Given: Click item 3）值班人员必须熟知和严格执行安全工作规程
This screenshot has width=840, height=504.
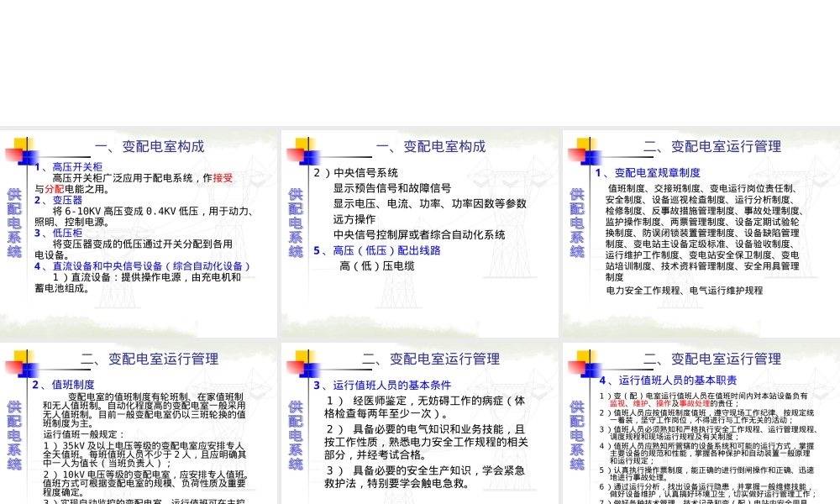Looking at the screenshot, I should point(709,433).
